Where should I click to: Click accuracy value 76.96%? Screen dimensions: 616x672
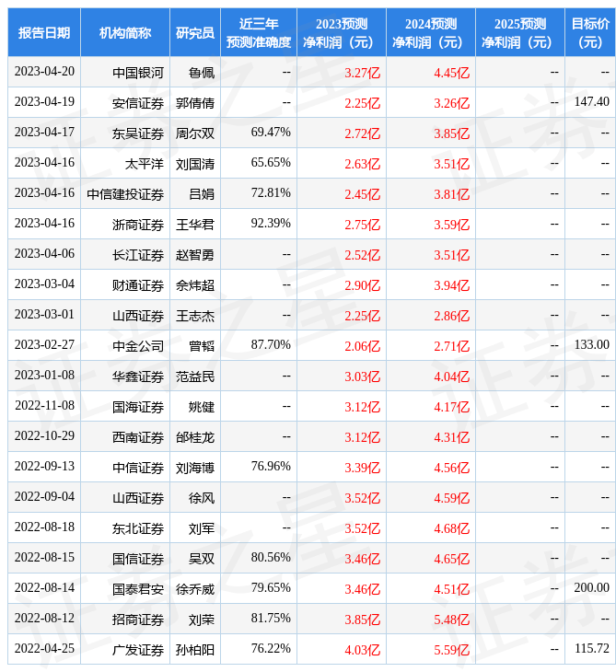point(271,467)
